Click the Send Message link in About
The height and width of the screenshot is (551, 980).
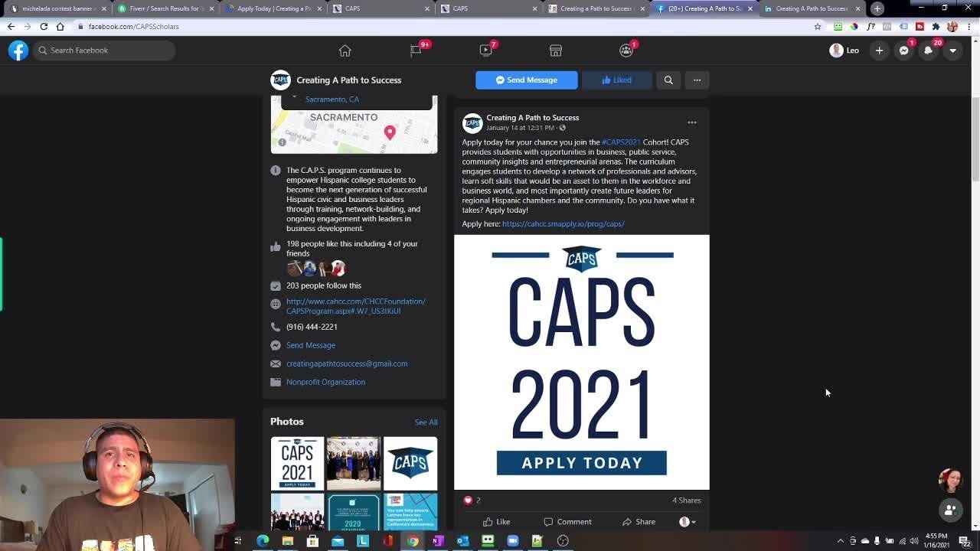pos(311,345)
